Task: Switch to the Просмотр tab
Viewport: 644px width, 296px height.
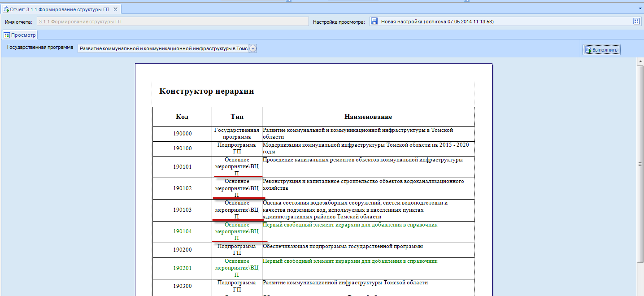Action: 20,35
